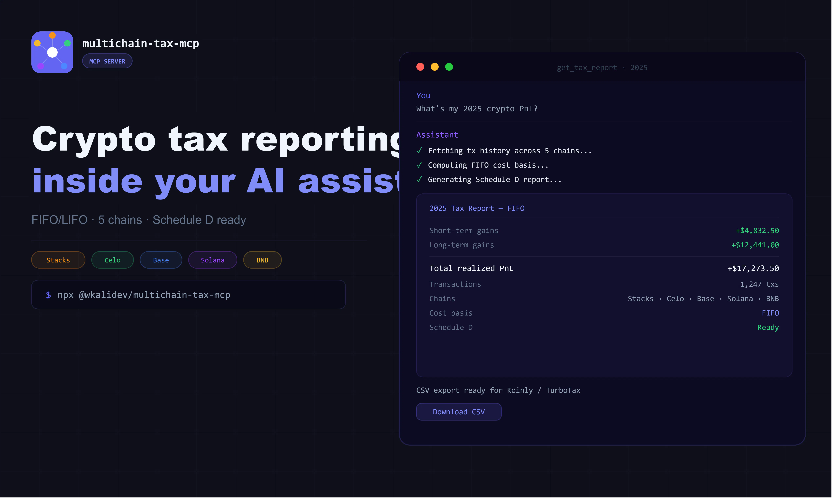Click the 'You' chat label
Viewport: 838px width, 504px height.
tap(423, 95)
